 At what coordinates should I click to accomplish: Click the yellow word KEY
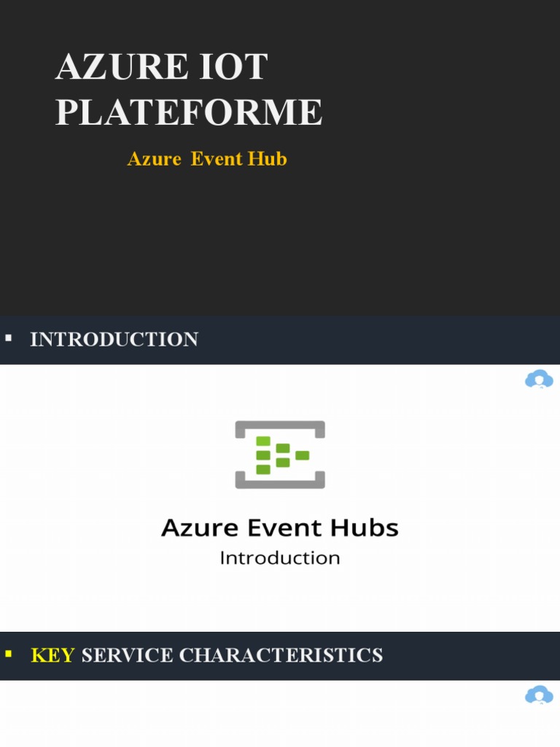point(52,655)
